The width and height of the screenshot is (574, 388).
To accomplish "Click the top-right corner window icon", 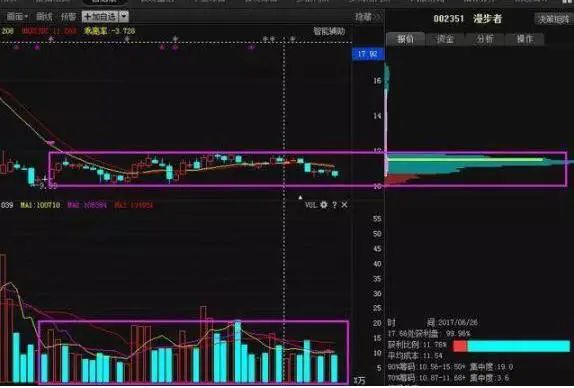I will point(567,1).
